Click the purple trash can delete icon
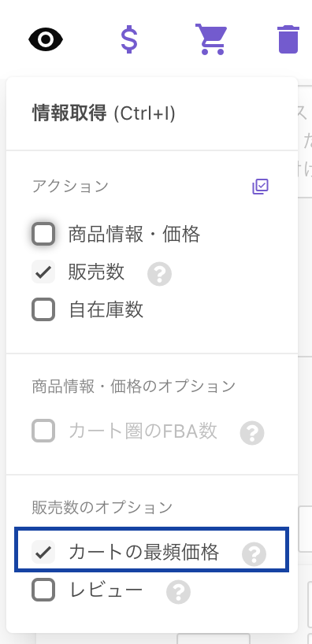The width and height of the screenshot is (312, 644). click(x=288, y=39)
